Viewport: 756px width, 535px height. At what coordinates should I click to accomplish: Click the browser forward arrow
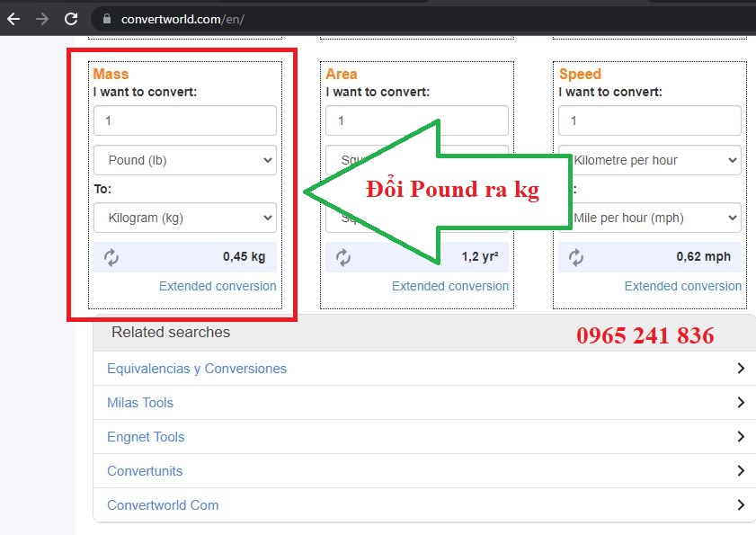[40, 18]
